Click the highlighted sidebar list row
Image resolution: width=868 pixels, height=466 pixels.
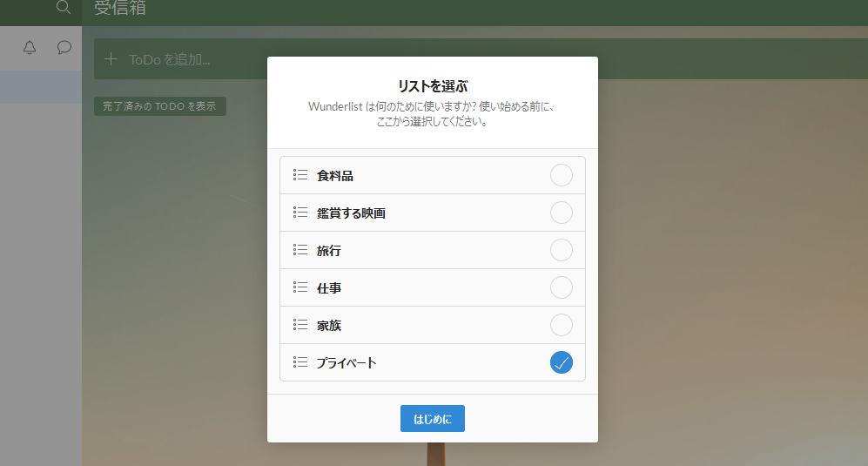point(41,87)
